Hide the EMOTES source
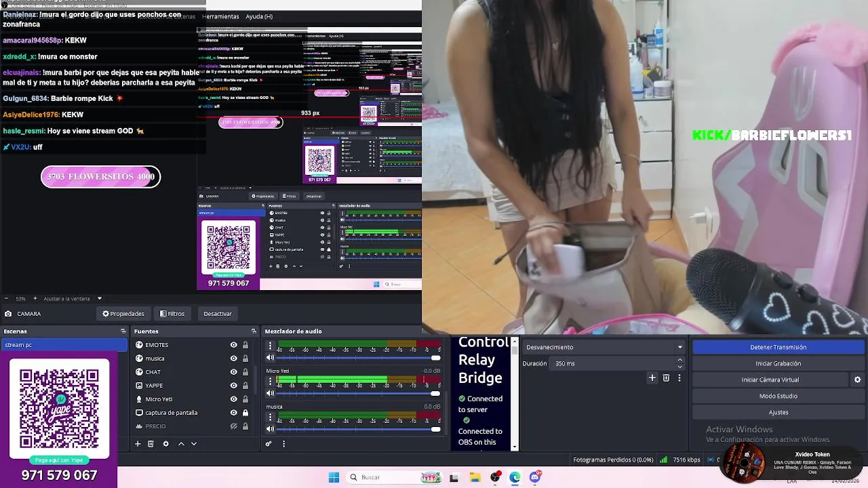This screenshot has width=868, height=488. [x=233, y=345]
